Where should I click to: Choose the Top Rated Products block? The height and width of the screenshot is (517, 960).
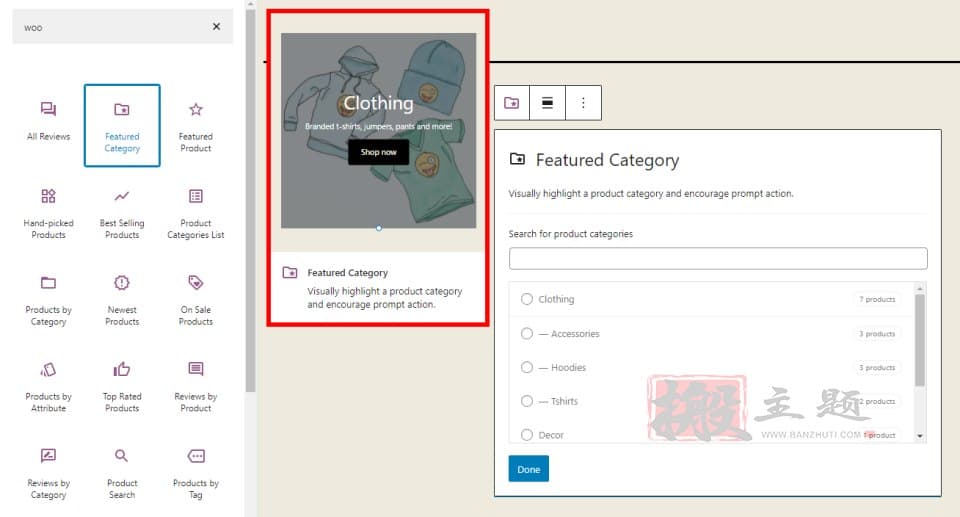click(122, 386)
